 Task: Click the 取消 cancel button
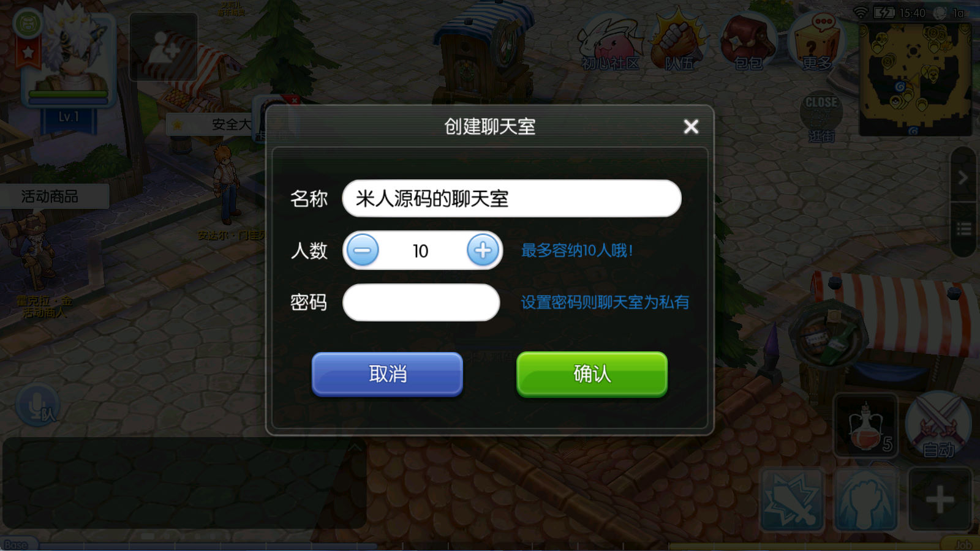coord(387,374)
